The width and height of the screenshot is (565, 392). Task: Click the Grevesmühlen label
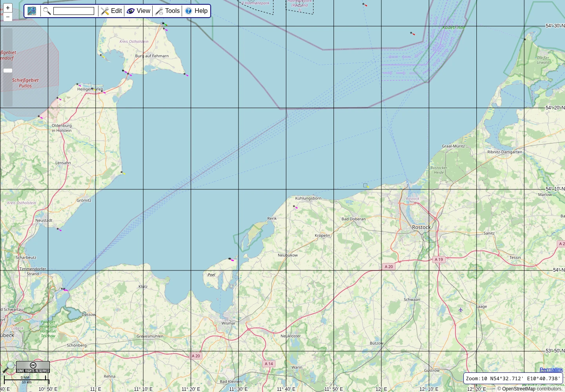pyautogui.click(x=150, y=336)
